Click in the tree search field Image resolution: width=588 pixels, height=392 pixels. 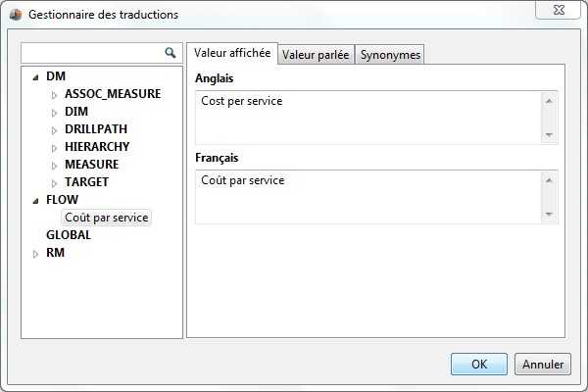coord(91,53)
